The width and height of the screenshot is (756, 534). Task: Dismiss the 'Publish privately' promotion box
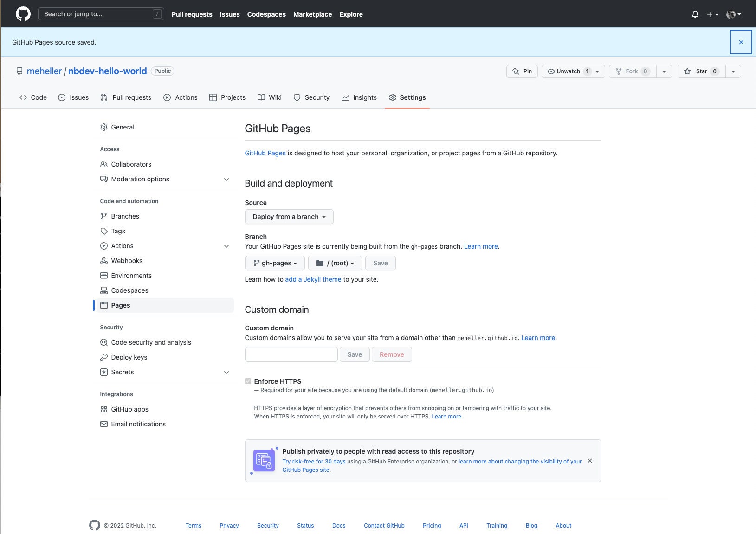[x=590, y=461]
